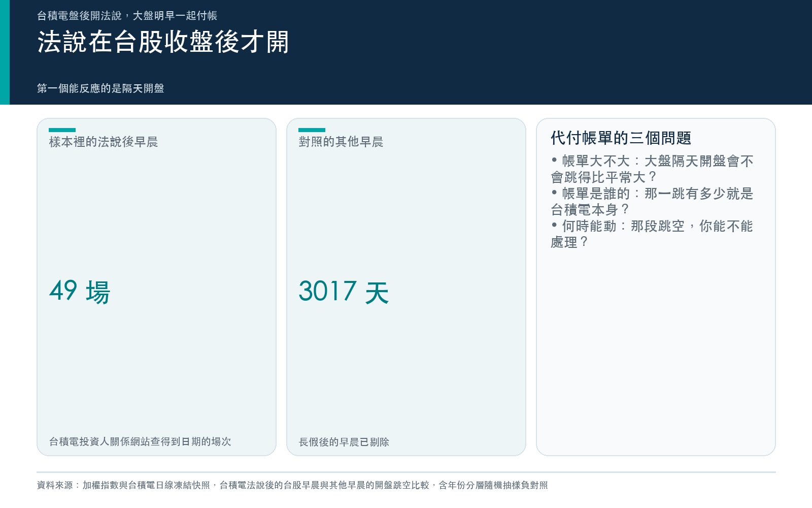Select the bullet starting 何時能動
The height and width of the screenshot is (508, 812).
click(x=652, y=234)
